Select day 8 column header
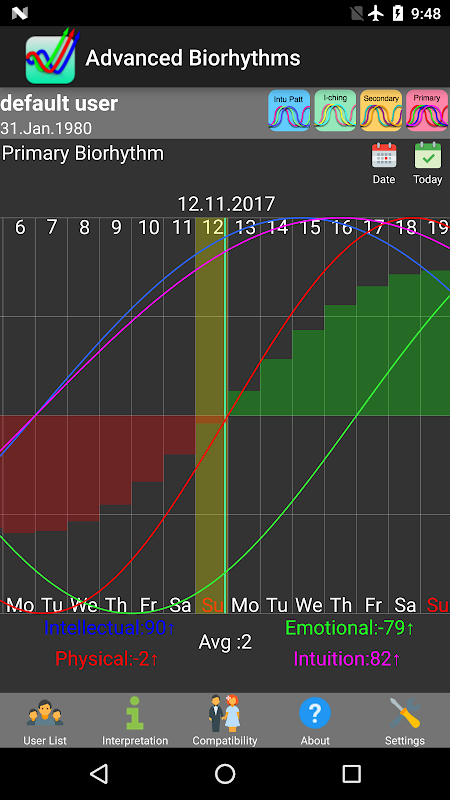This screenshot has width=450, height=800. point(84,228)
